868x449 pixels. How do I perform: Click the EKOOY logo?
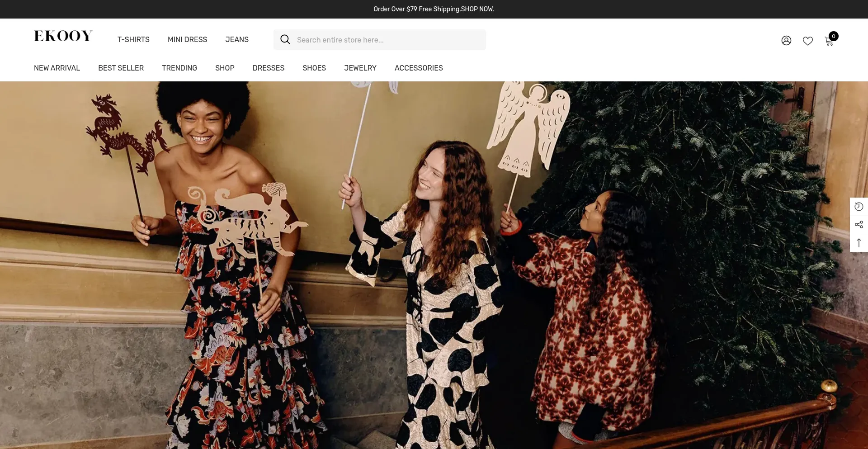(63, 36)
